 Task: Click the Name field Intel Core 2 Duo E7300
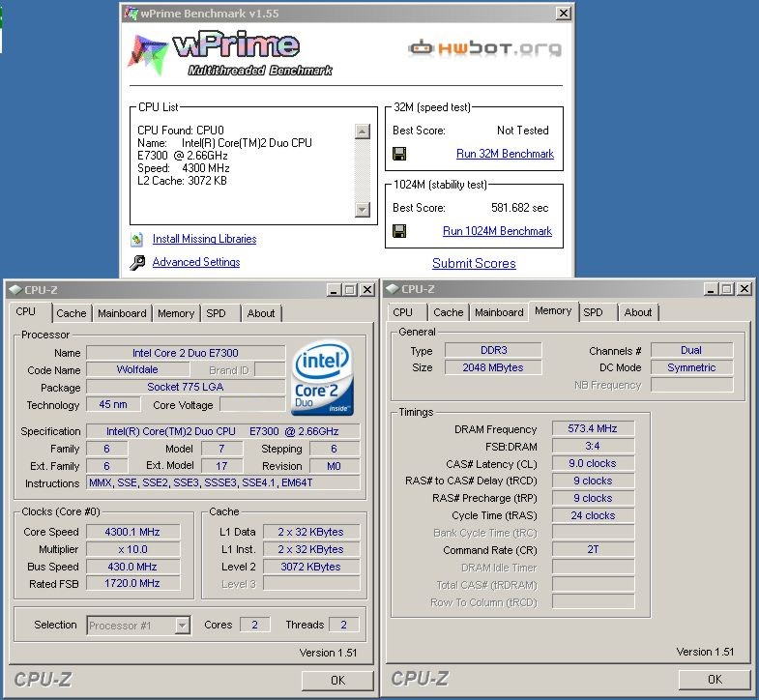pyautogui.click(x=186, y=353)
